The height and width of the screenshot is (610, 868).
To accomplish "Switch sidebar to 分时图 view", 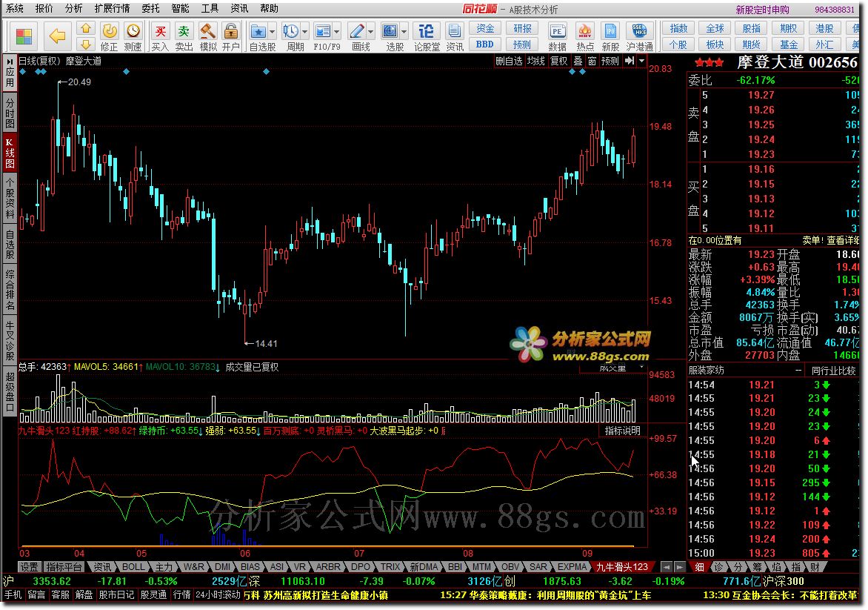I will click(10, 113).
